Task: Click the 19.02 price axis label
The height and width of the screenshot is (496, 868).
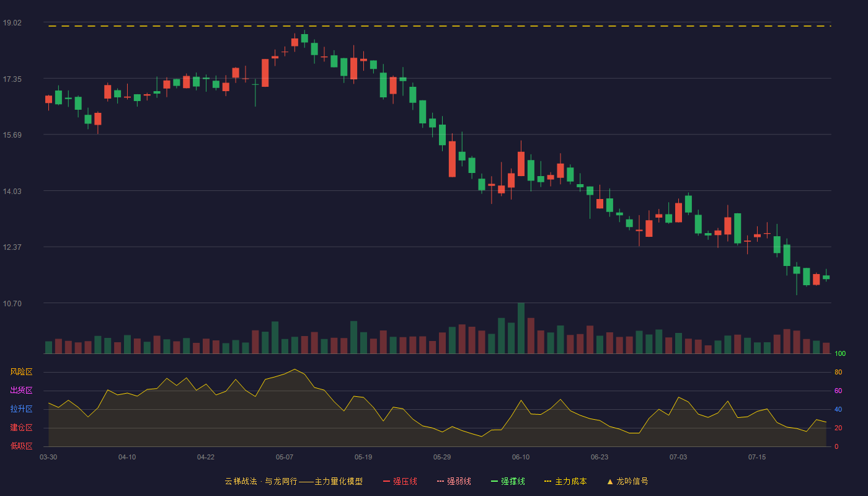Action: pos(12,23)
